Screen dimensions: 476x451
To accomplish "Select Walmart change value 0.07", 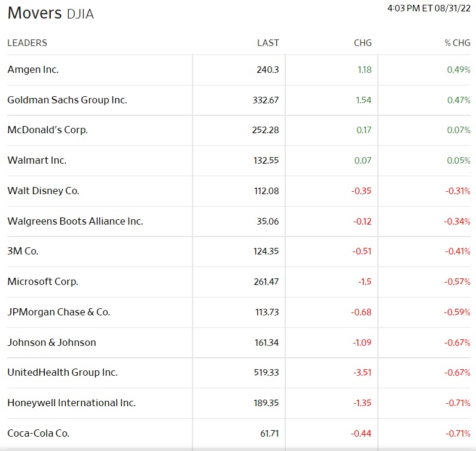I will point(363,160).
